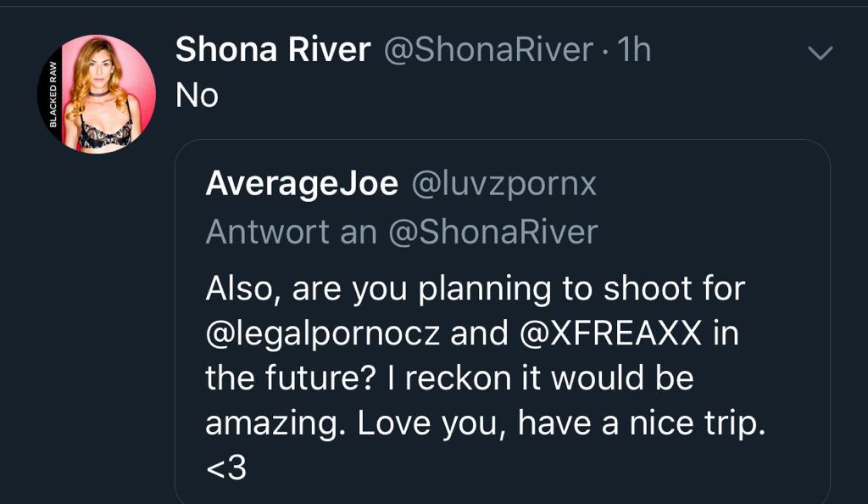Open the tweet options chevron menu
Viewport: 868px width, 504px height.
pyautogui.click(x=820, y=53)
